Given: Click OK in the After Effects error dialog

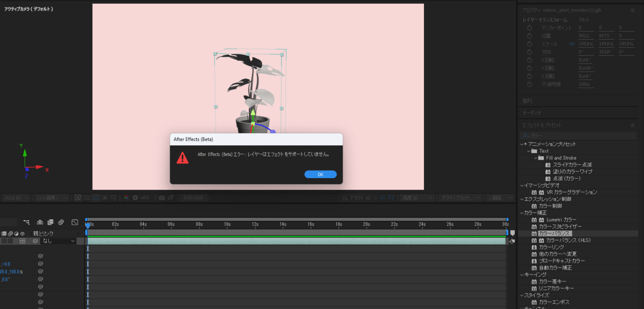Looking at the screenshot, I should (x=320, y=174).
